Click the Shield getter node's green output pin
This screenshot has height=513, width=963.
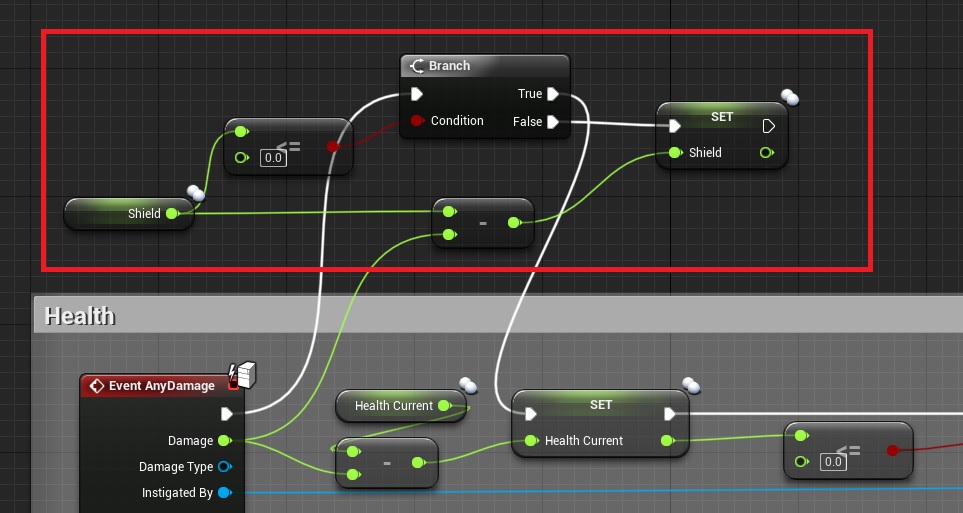click(172, 213)
